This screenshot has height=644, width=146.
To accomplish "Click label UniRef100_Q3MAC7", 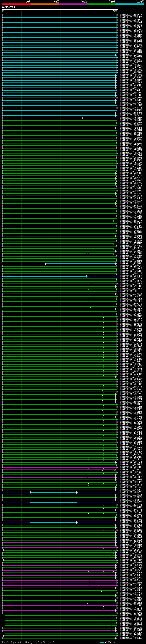I will pyautogui.click(x=131, y=268).
